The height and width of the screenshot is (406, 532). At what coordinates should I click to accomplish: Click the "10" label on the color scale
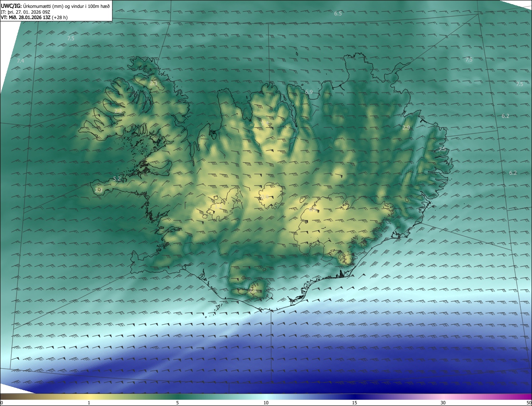click(x=266, y=403)
